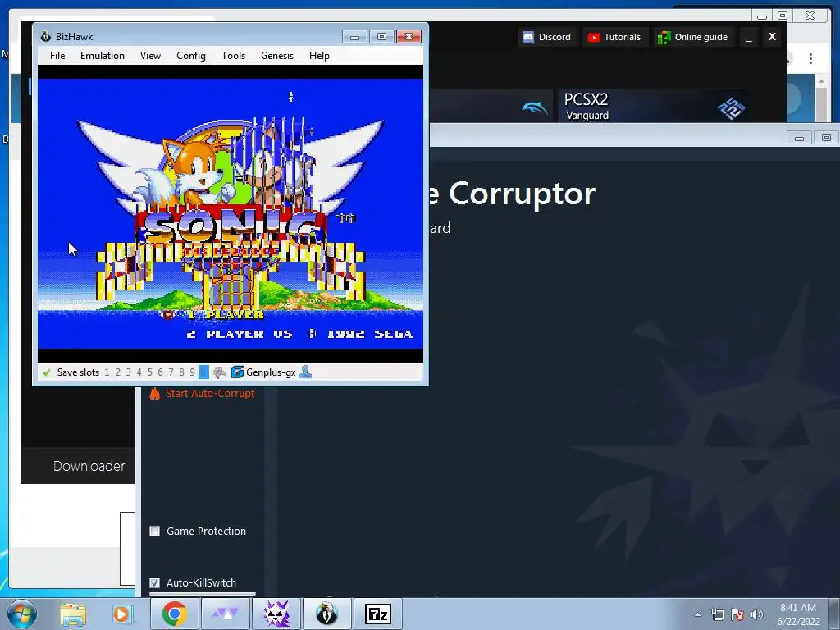Click the scrollbar up arrow in the background window
The width and height of the screenshot is (840, 630).
[821, 81]
